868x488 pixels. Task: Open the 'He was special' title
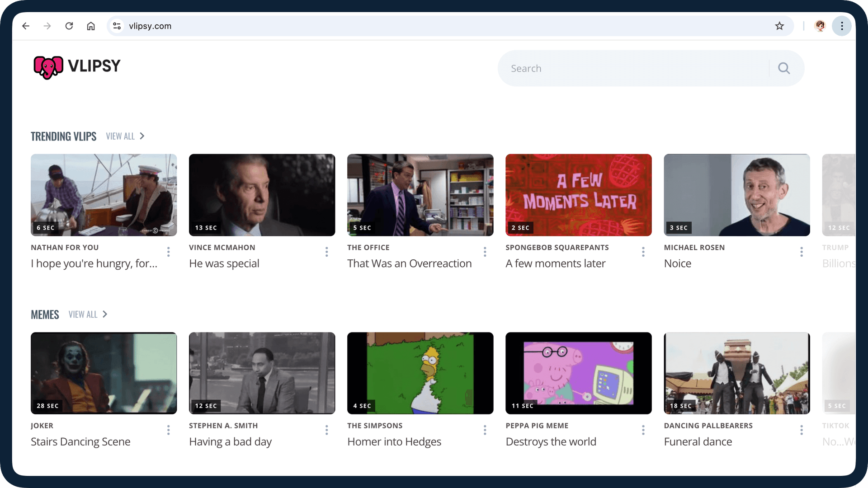pos(224,263)
